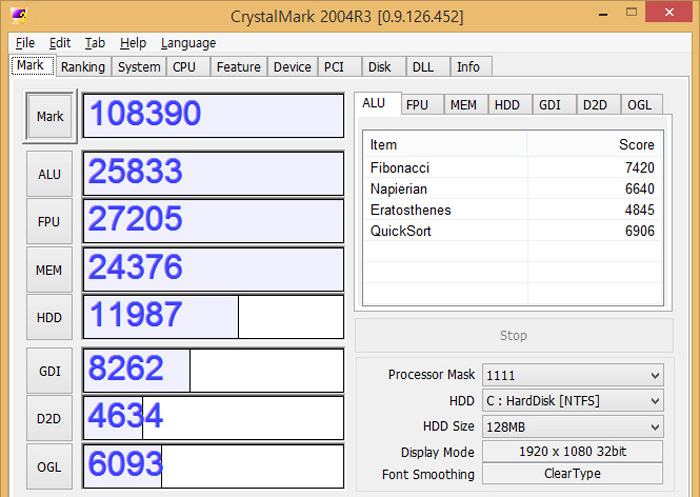Click the Napierian score 6640

coord(640,188)
